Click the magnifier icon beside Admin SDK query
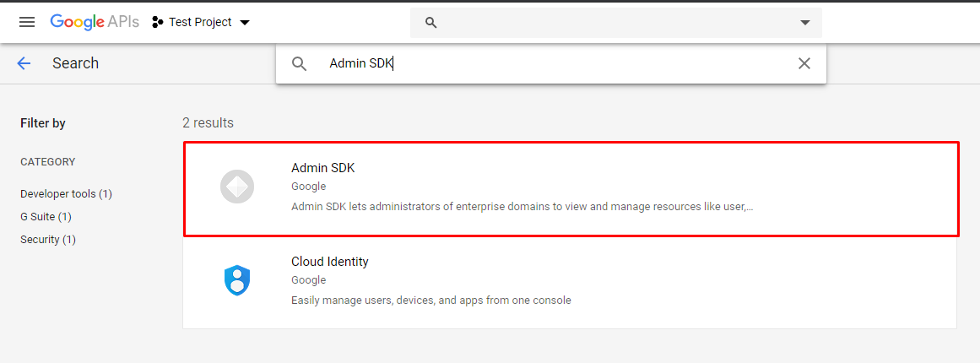The width and height of the screenshot is (980, 363). point(300,63)
